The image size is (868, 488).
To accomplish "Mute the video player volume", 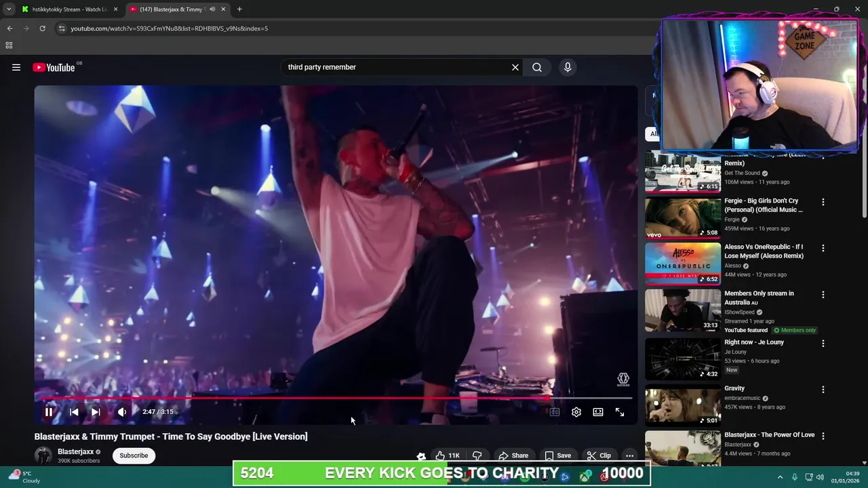I will click(x=122, y=412).
